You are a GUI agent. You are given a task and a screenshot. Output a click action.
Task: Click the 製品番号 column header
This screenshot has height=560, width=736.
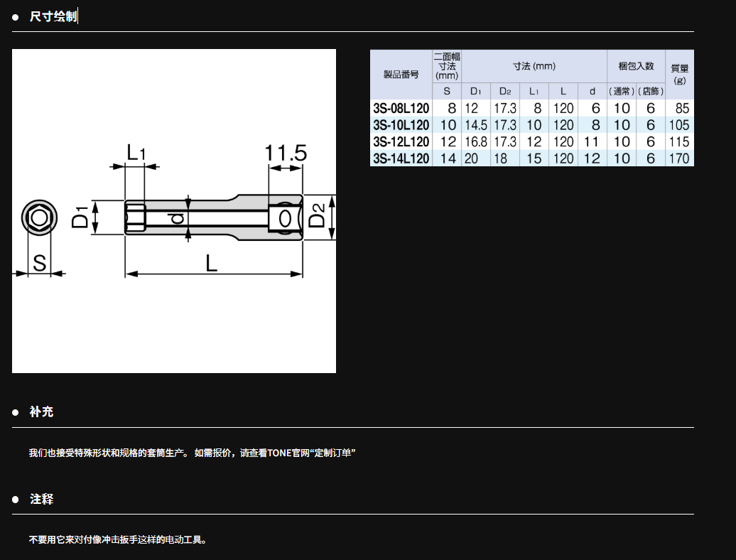(401, 74)
